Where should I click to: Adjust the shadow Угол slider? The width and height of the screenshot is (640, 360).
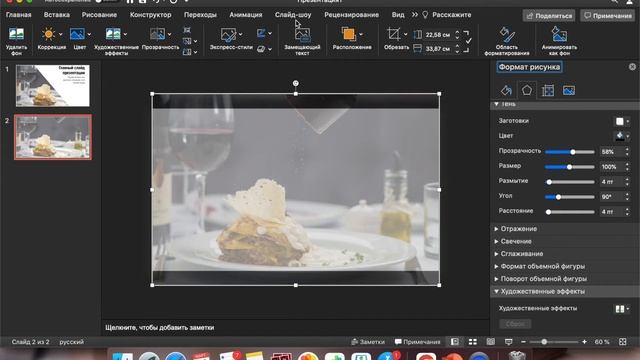coord(570,197)
